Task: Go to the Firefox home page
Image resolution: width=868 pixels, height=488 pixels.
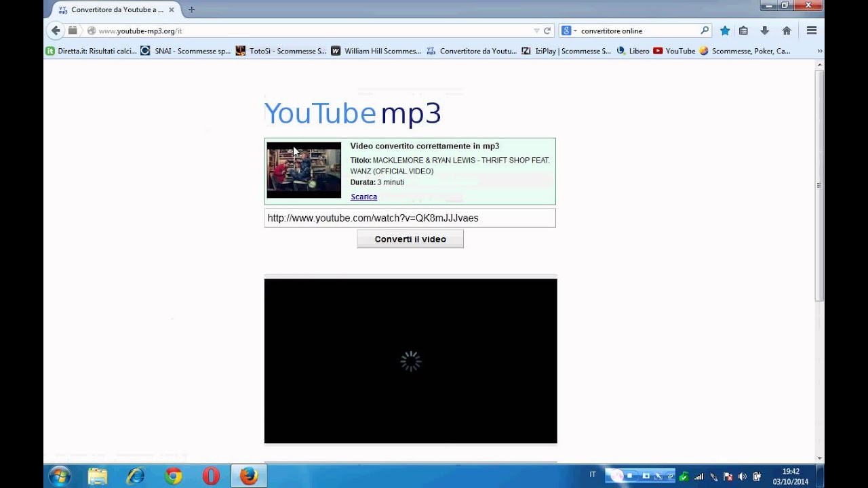Action: 787,30
